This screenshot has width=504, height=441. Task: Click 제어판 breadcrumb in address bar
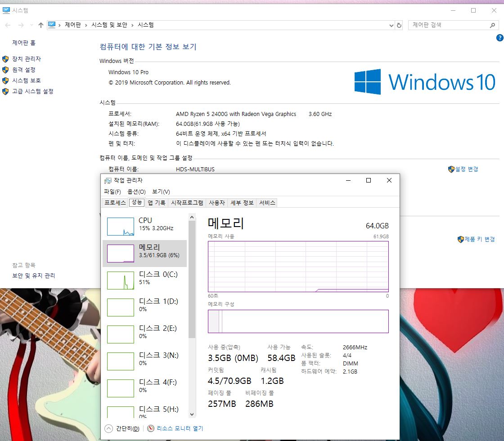pyautogui.click(x=72, y=25)
